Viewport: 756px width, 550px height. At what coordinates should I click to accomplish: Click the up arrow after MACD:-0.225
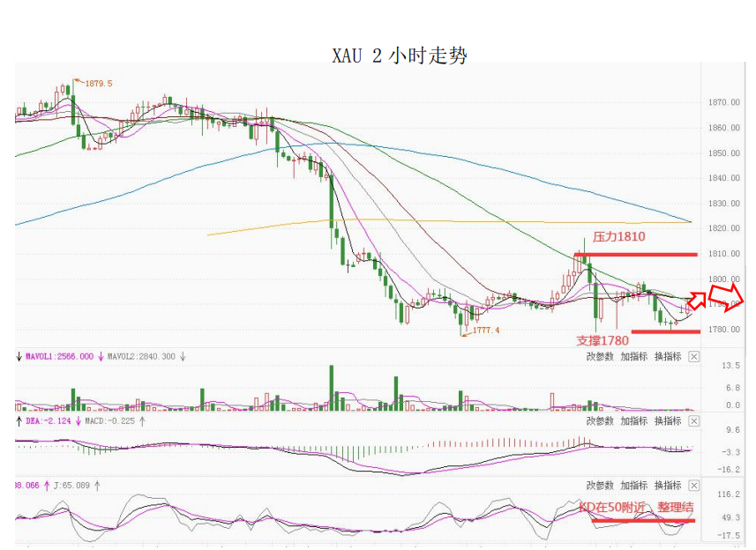(x=142, y=421)
